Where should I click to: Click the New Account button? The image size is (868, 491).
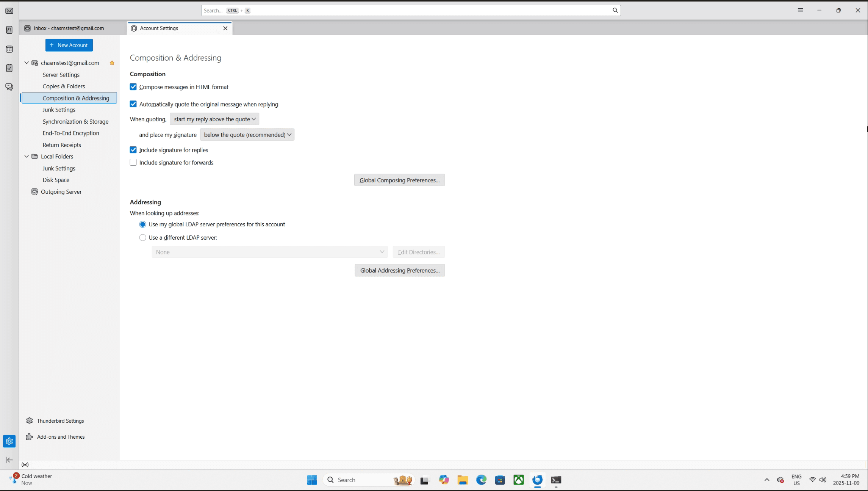[x=69, y=45]
